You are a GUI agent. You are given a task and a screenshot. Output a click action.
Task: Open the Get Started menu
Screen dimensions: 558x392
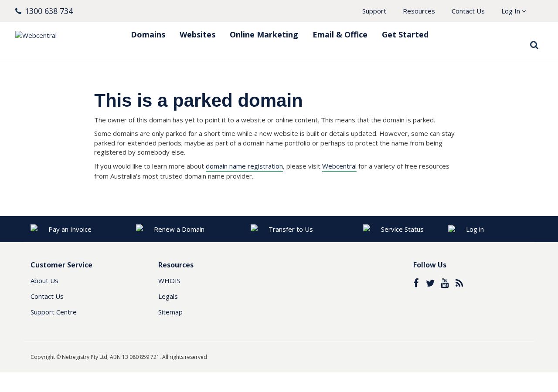[x=405, y=34]
